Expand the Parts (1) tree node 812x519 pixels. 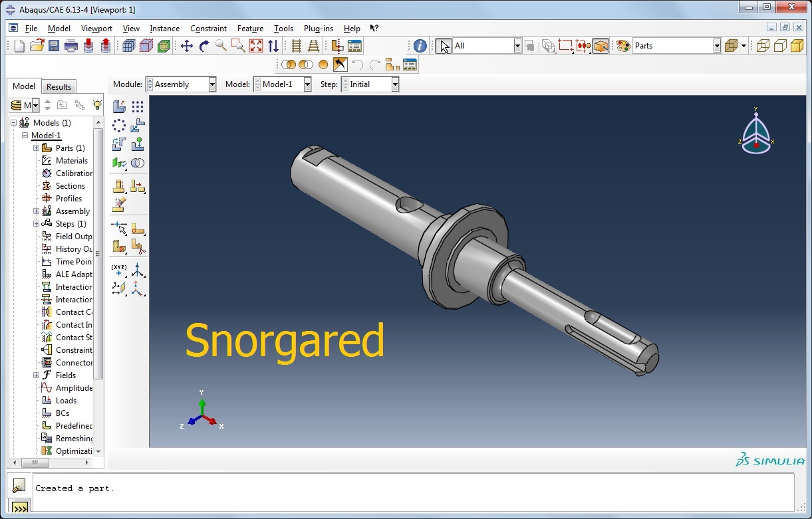tap(36, 148)
